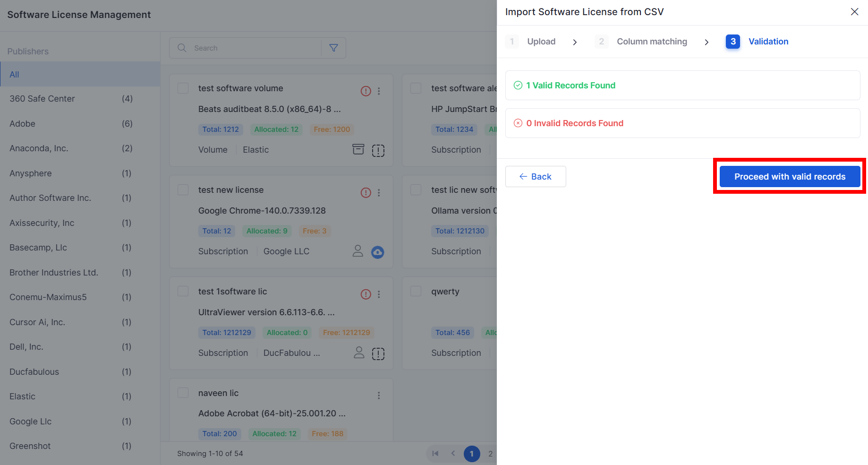Viewport: 868px width, 465px height.
Task: Click Proceed with valid records button
Action: [790, 177]
